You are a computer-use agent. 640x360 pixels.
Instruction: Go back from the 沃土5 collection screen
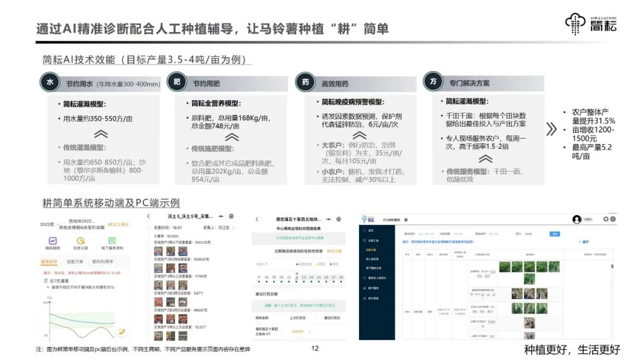click(149, 216)
